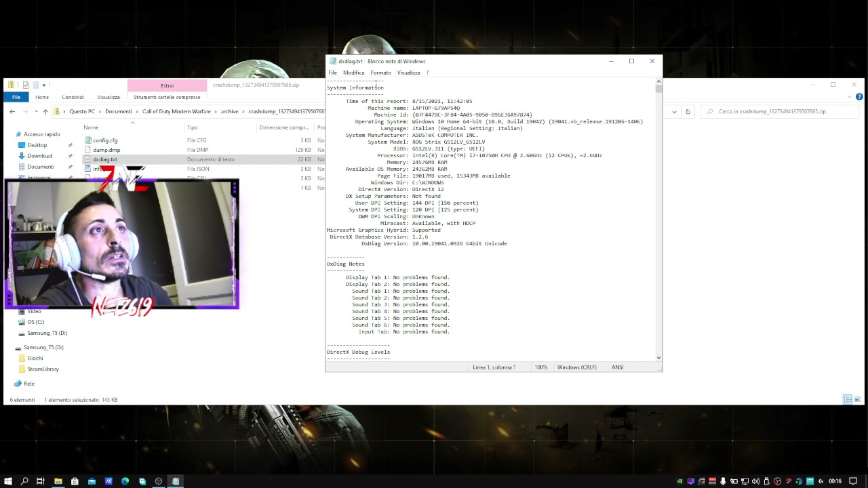Sort by the Tipo column header

pos(193,127)
